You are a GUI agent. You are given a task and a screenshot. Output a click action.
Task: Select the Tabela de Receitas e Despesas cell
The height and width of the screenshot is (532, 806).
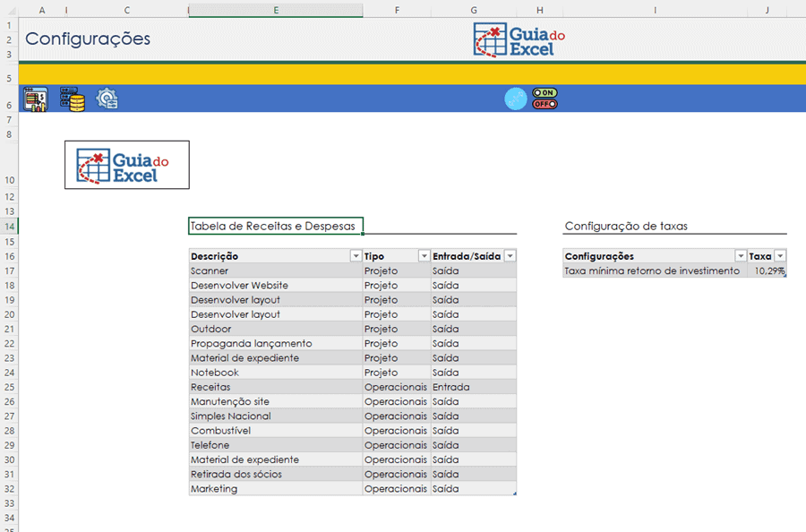pyautogui.click(x=275, y=227)
